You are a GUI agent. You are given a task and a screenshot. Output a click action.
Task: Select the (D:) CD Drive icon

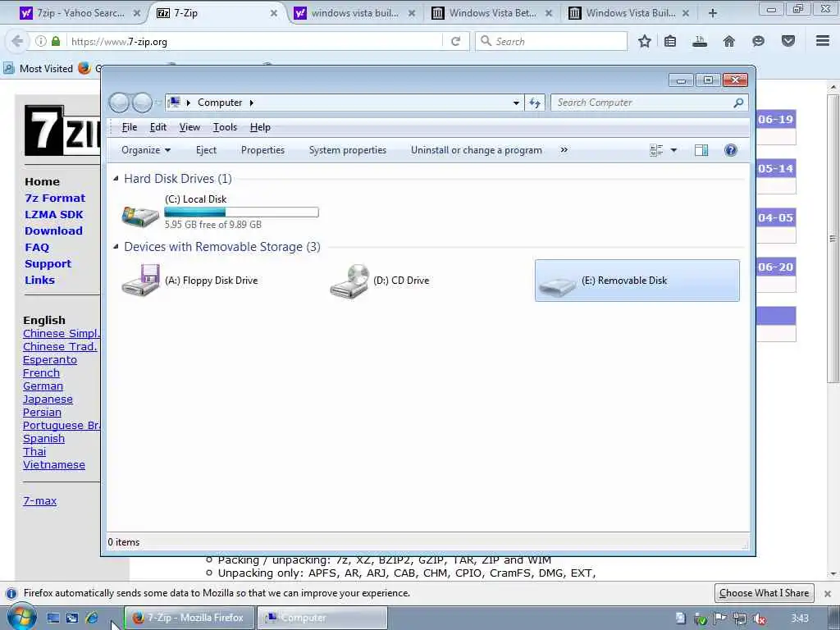(349, 281)
